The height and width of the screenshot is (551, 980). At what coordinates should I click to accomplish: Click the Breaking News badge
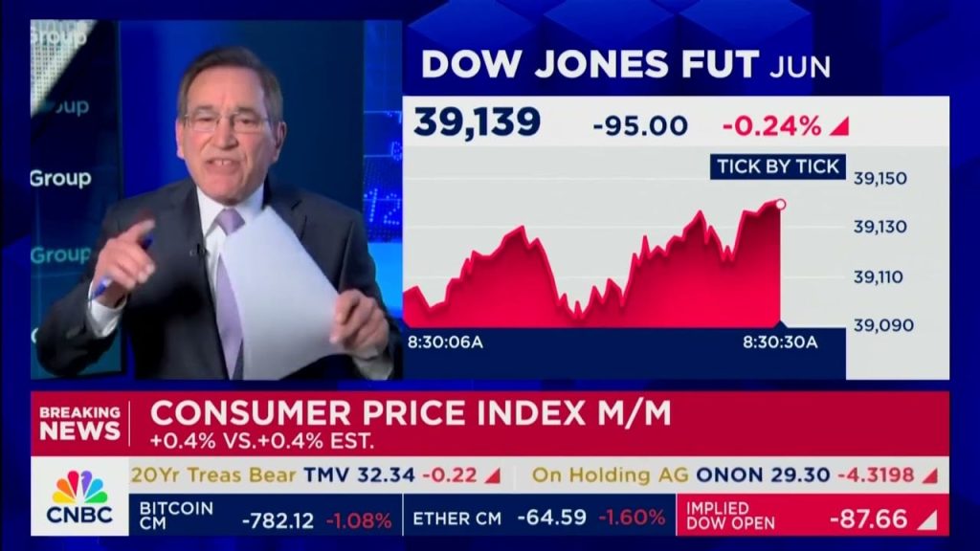(80, 423)
